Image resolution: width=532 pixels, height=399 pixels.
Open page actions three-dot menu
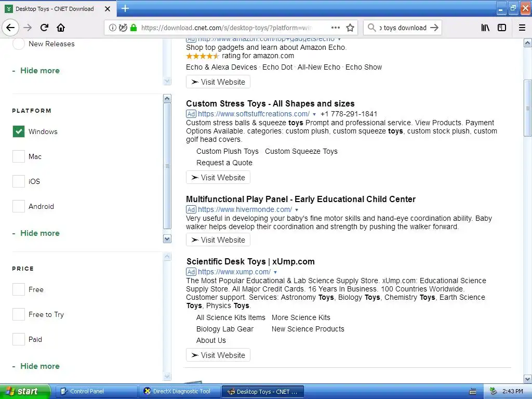click(x=336, y=28)
